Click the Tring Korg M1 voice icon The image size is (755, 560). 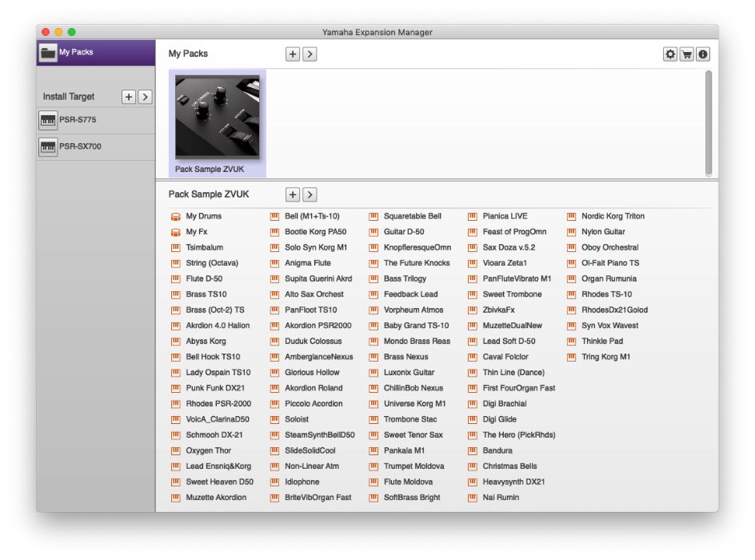pos(571,358)
